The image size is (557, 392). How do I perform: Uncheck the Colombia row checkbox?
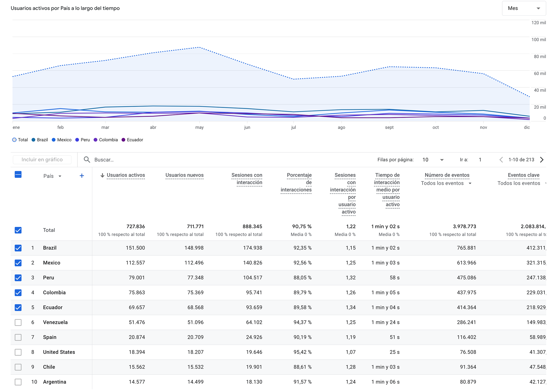coord(18,292)
